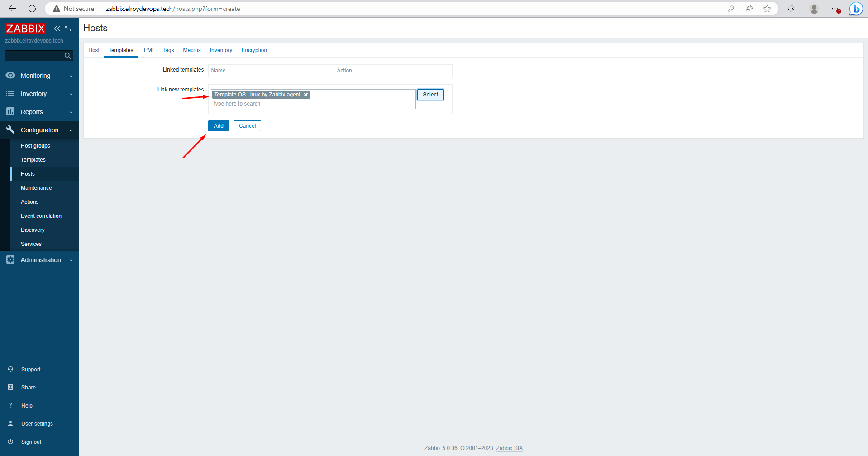Open browser extensions puzzle icon
Viewport: 868px width, 456px height.
(791, 9)
